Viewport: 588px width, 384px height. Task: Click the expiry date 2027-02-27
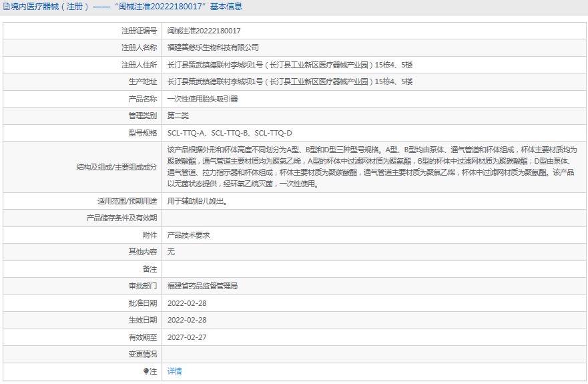187,337
